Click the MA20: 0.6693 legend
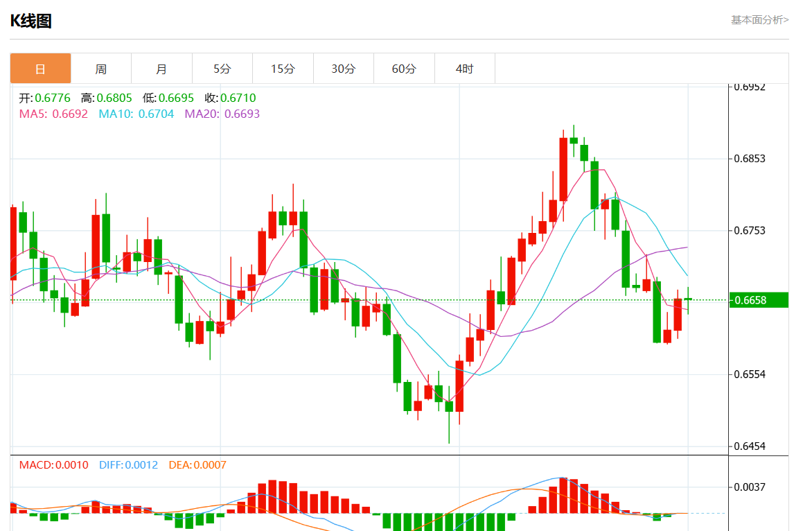 point(222,114)
